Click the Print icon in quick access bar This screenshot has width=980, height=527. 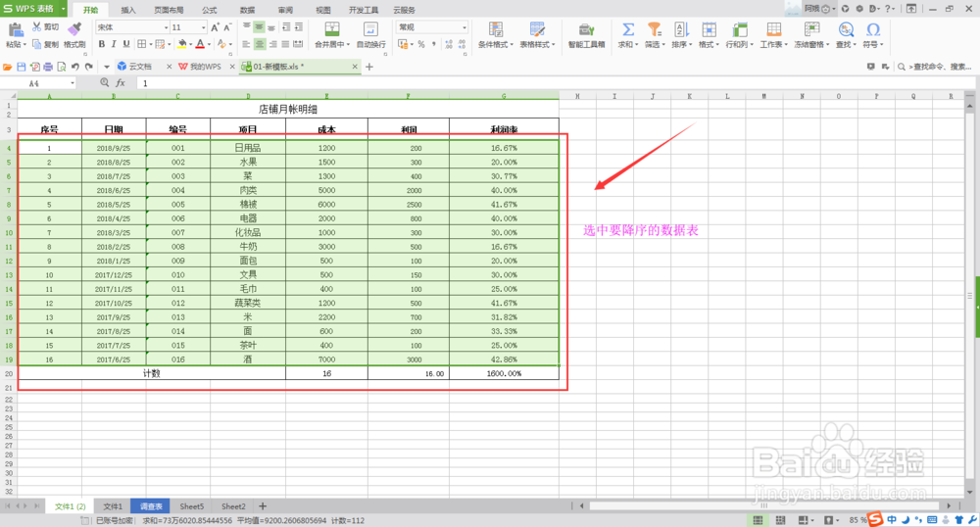[47, 67]
